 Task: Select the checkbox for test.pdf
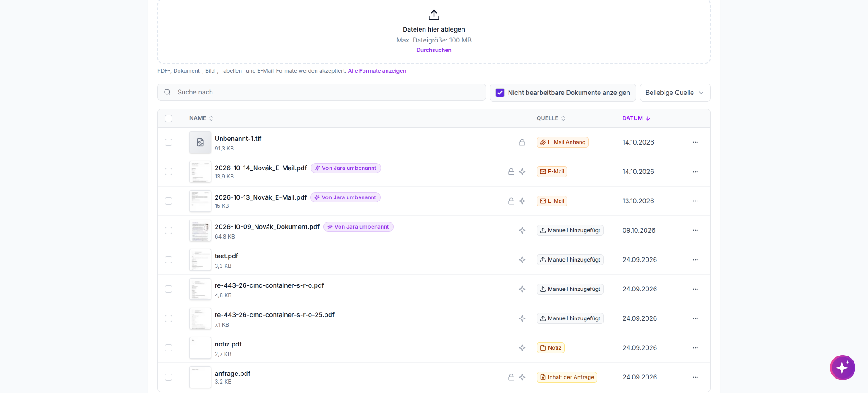point(169,260)
